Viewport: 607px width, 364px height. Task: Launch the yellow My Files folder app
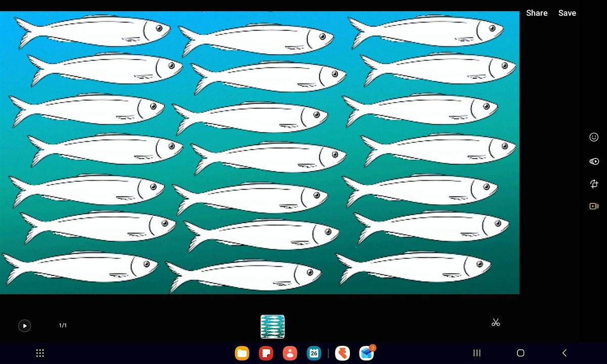(x=241, y=353)
